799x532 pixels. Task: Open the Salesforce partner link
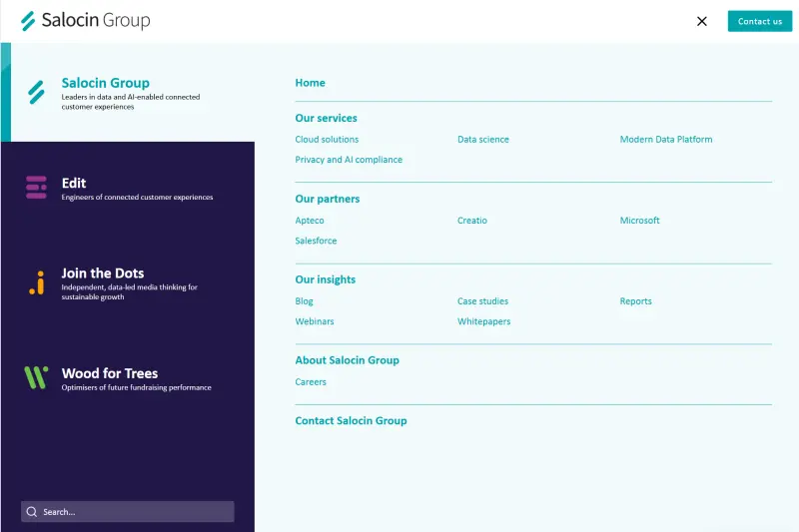point(316,241)
